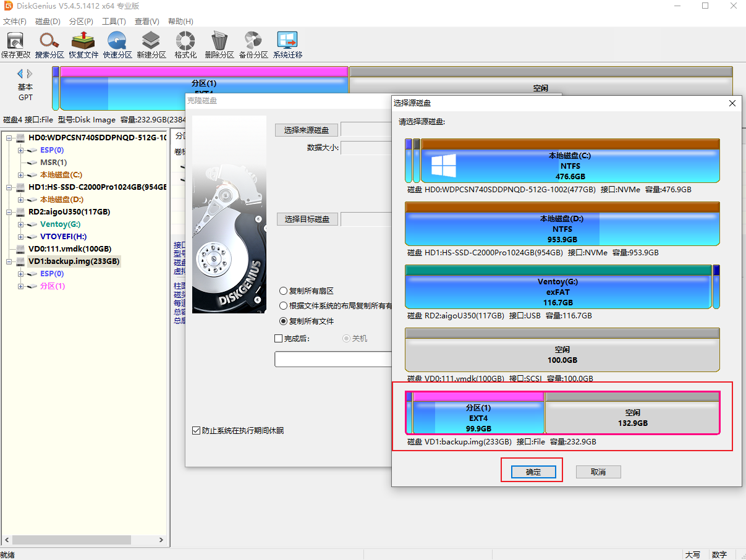Click the Windows logo on C: partition

443,166
